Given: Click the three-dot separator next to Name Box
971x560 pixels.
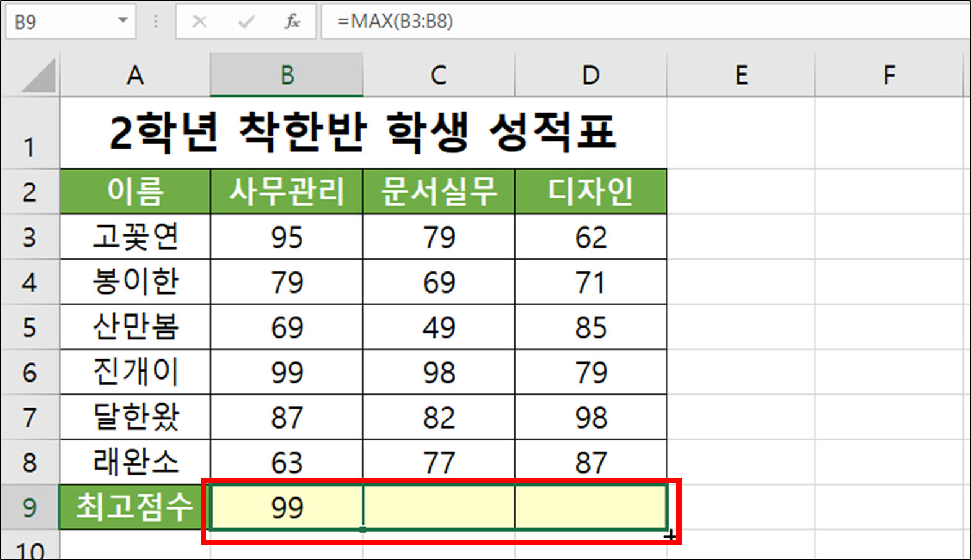Looking at the screenshot, I should pos(156,20).
